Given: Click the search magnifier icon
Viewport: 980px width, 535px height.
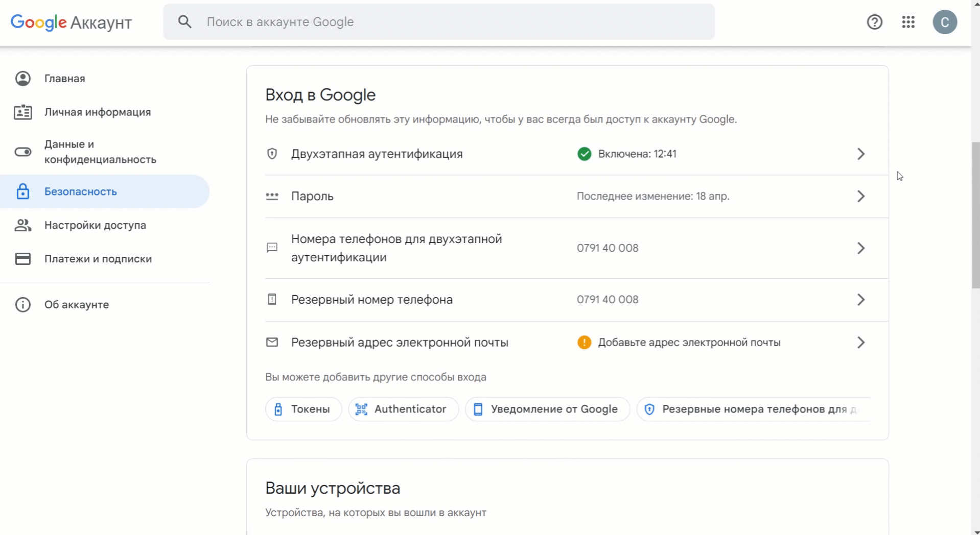Looking at the screenshot, I should pyautogui.click(x=184, y=21).
